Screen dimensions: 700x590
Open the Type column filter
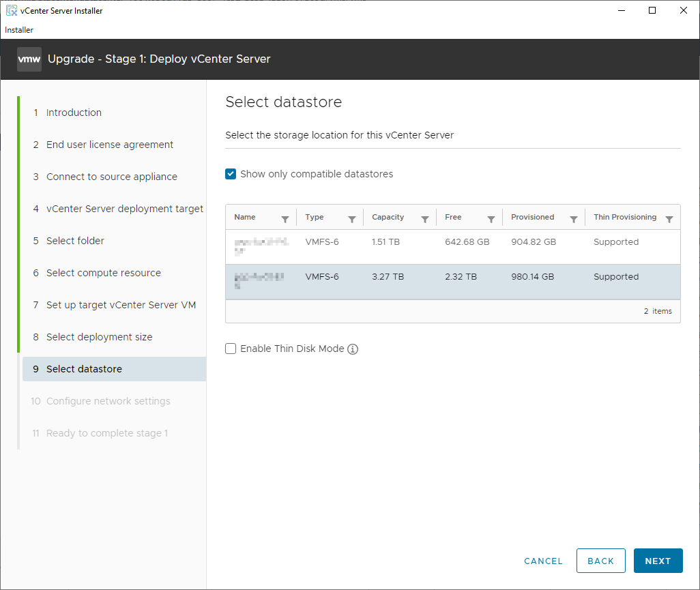pyautogui.click(x=352, y=219)
